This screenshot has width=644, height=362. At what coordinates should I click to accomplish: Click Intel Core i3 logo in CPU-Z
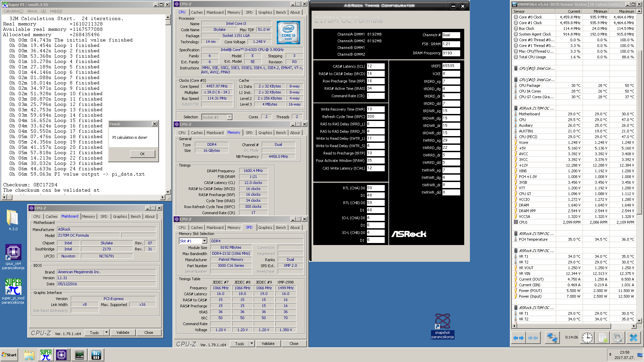(x=288, y=33)
